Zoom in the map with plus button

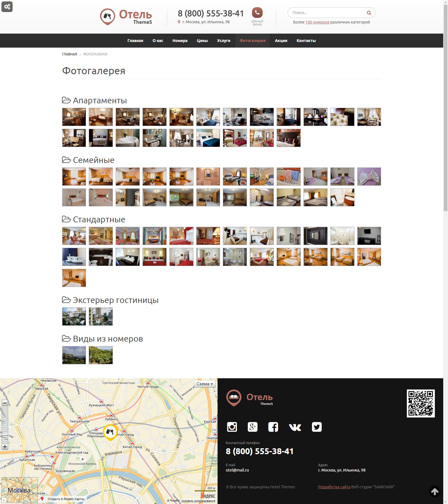tap(5, 447)
